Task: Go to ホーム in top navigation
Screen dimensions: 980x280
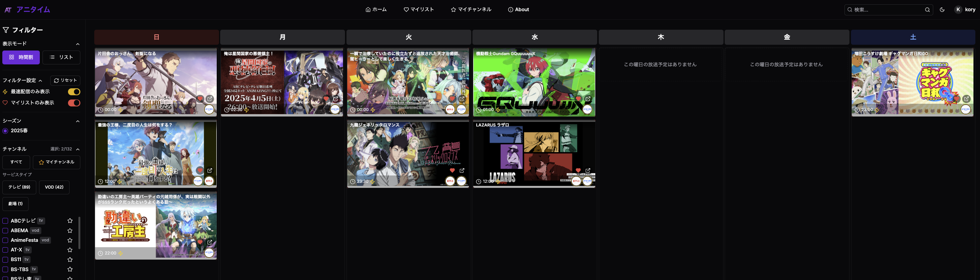Action: (x=376, y=10)
